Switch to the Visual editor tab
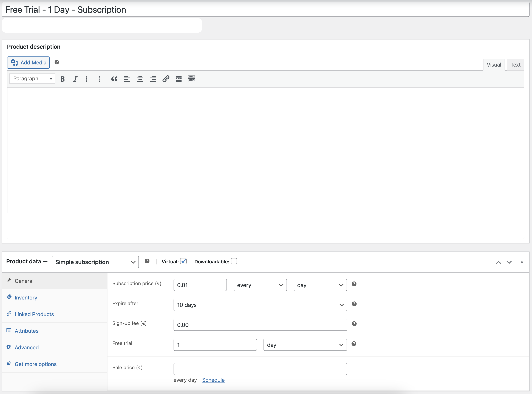The width and height of the screenshot is (532, 394). [494, 65]
